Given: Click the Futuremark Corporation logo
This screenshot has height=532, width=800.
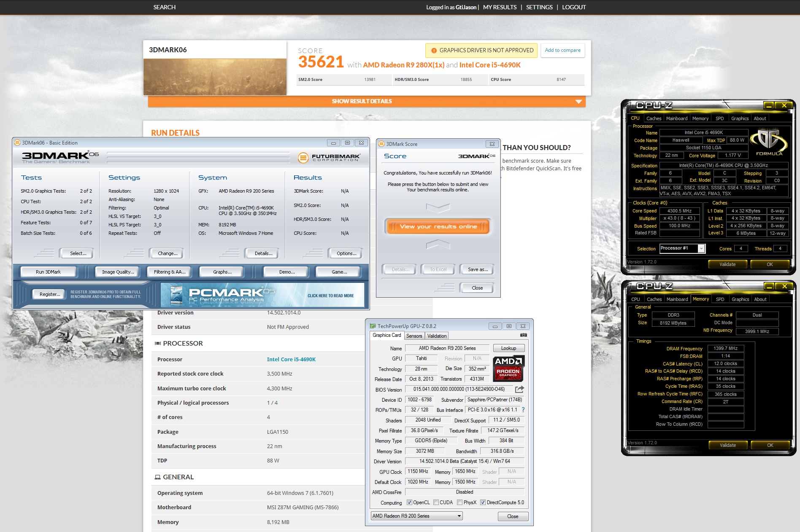Looking at the screenshot, I should (329, 158).
